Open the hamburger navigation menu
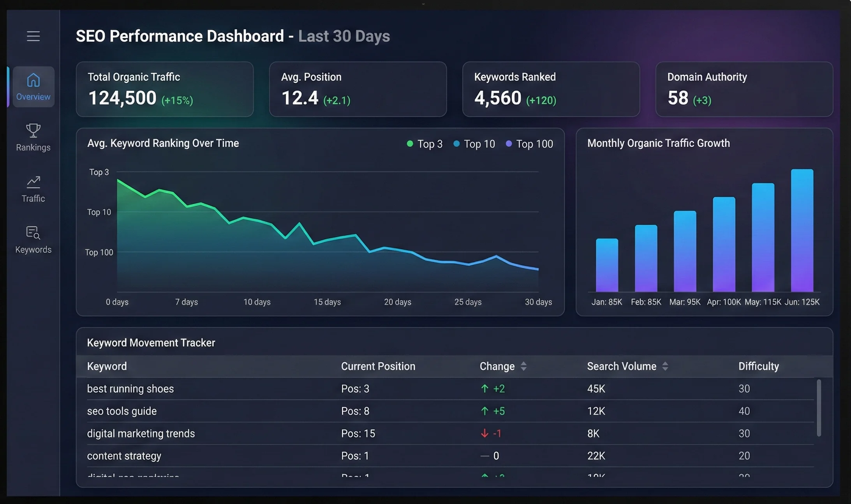The height and width of the screenshot is (504, 851). pos(33,36)
